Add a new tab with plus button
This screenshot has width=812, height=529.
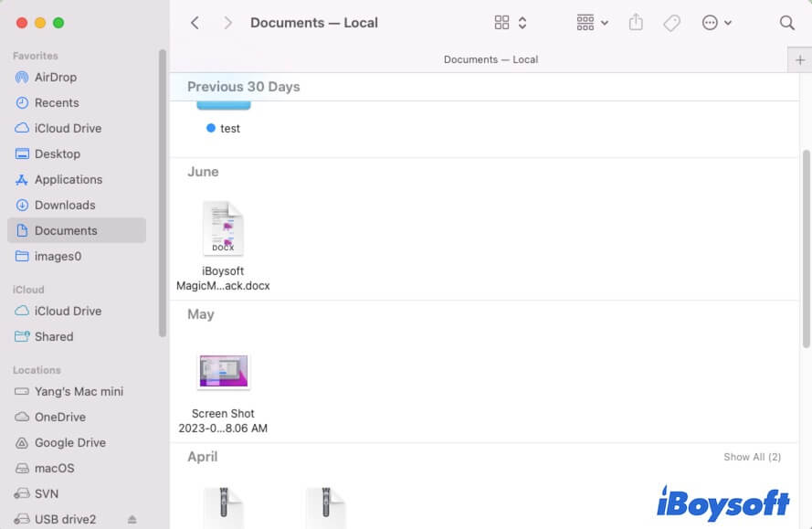(800, 59)
